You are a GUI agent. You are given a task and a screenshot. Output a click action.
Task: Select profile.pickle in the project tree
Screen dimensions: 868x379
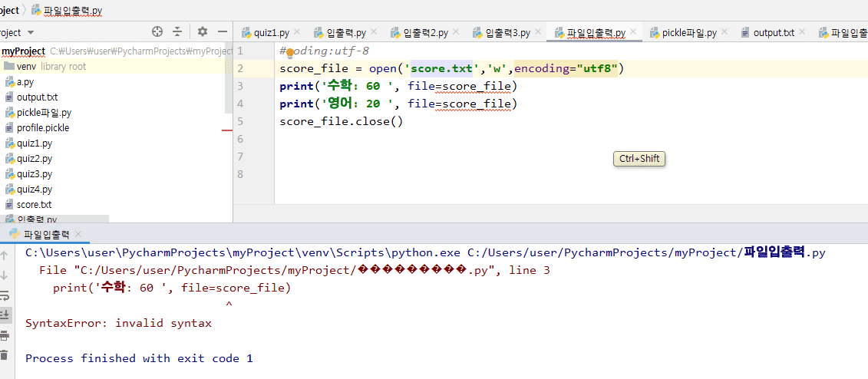(x=43, y=128)
